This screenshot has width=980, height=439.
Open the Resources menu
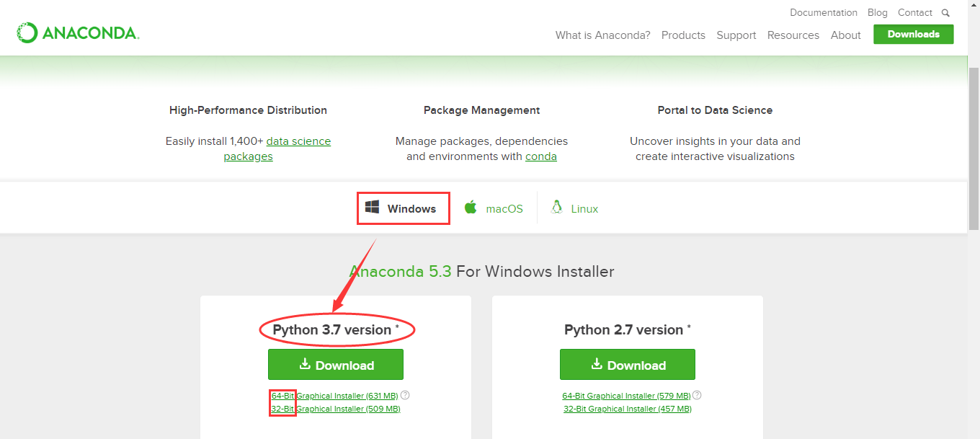point(793,35)
